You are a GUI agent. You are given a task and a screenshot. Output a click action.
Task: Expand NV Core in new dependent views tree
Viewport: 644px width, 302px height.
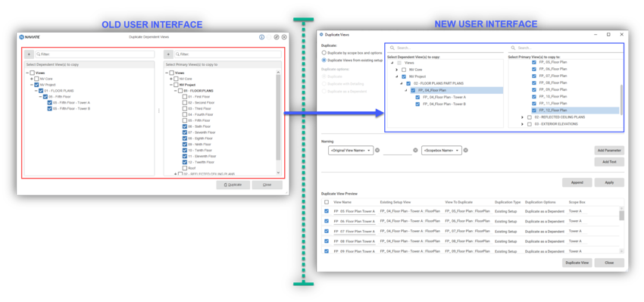(397, 70)
